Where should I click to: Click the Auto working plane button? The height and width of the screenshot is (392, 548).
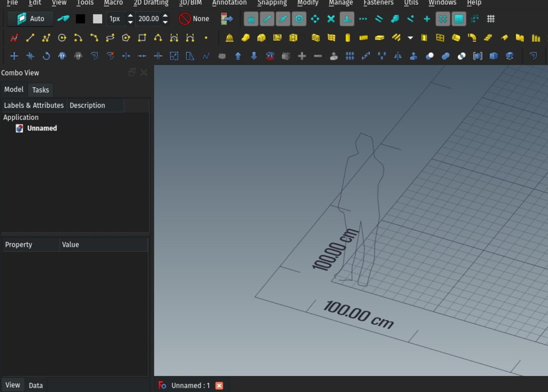coord(31,19)
